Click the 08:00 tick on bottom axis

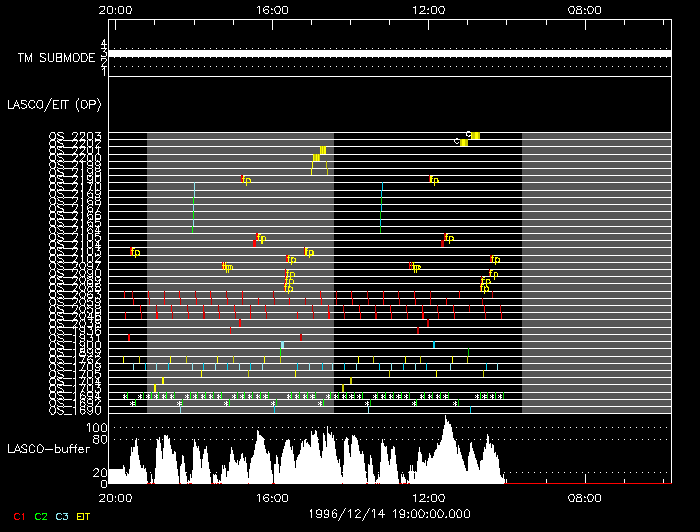[x=584, y=497]
